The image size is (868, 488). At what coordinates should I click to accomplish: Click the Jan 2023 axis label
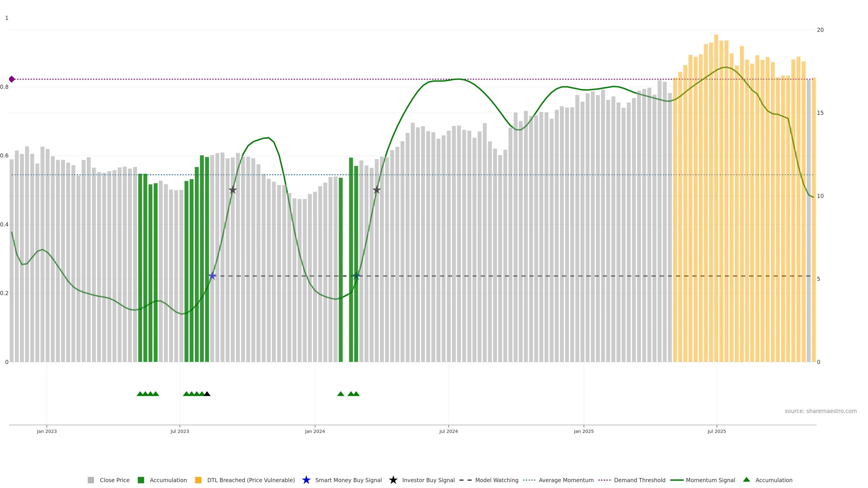point(47,431)
